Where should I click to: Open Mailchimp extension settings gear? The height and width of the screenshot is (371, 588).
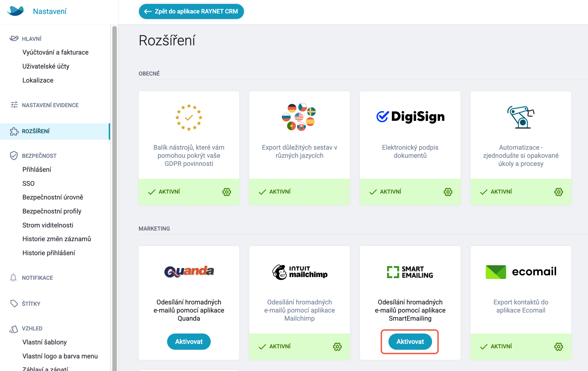click(x=337, y=347)
